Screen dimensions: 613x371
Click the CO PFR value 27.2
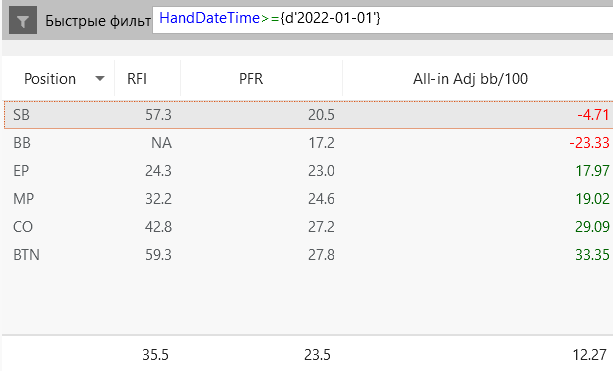321,227
